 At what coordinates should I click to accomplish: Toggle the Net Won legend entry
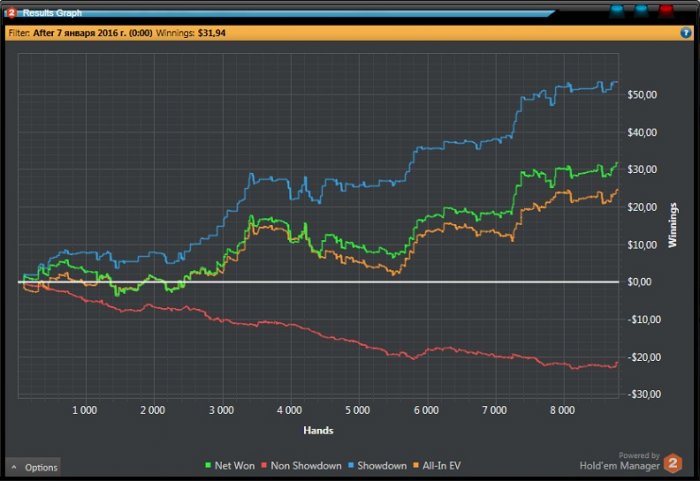[230, 465]
